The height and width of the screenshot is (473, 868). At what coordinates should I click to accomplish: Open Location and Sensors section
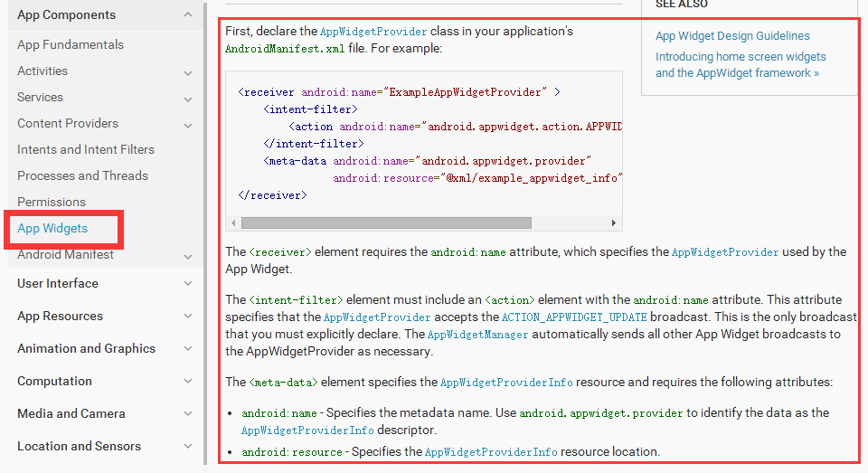(80, 446)
